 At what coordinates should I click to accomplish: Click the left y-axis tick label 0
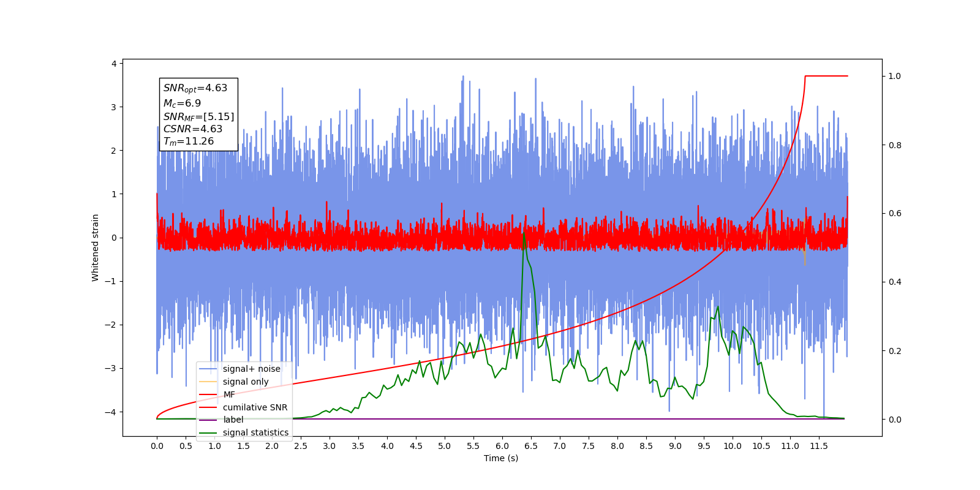[114, 238]
